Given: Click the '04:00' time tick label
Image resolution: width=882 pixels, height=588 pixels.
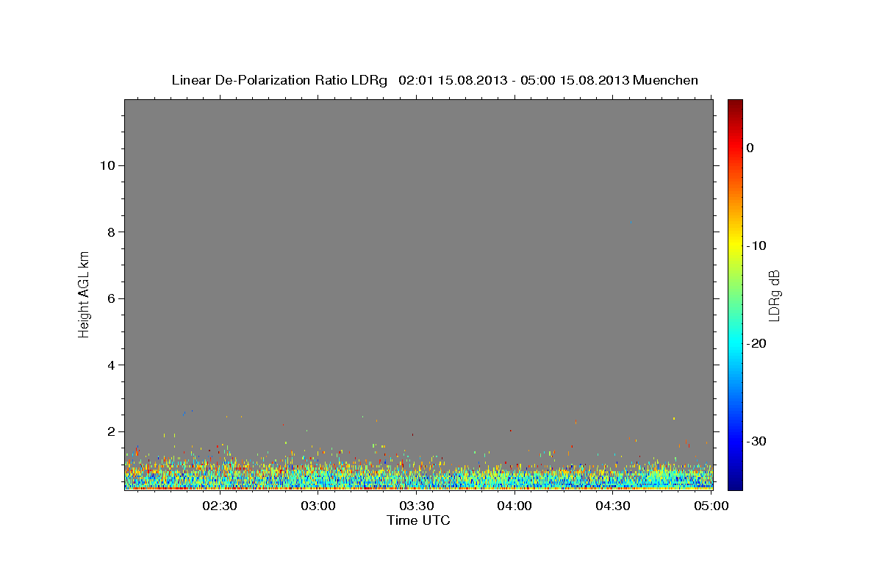Looking at the screenshot, I should [514, 506].
